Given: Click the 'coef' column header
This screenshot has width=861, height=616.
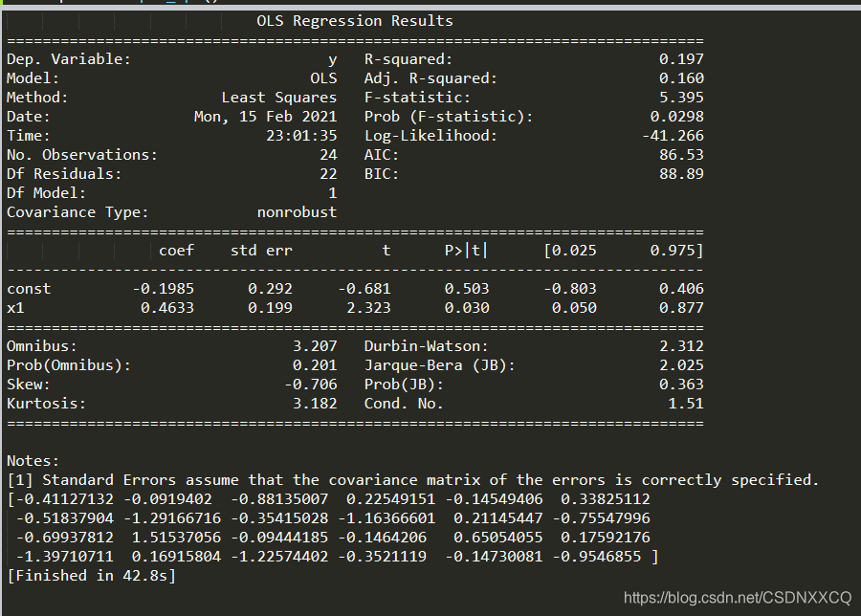Looking at the screenshot, I should tap(176, 251).
